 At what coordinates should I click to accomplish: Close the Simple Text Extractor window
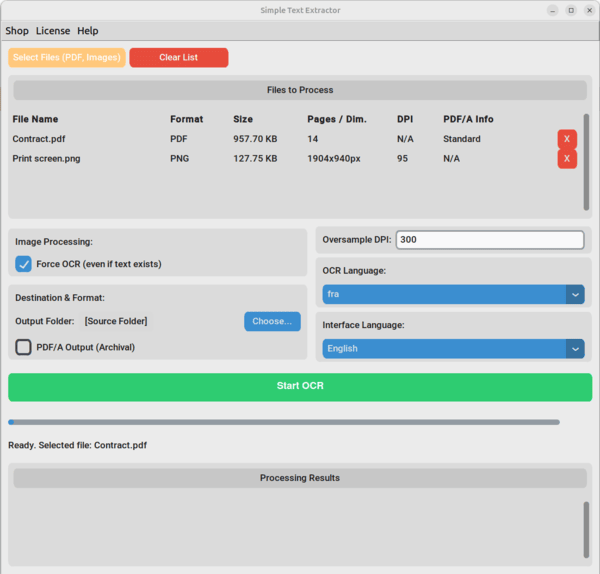(x=588, y=10)
